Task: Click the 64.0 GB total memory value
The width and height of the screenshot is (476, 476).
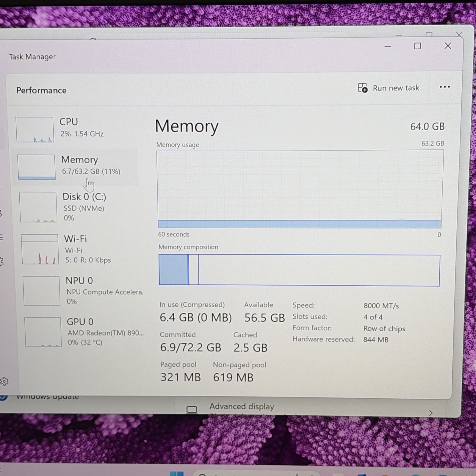Action: pyautogui.click(x=427, y=126)
